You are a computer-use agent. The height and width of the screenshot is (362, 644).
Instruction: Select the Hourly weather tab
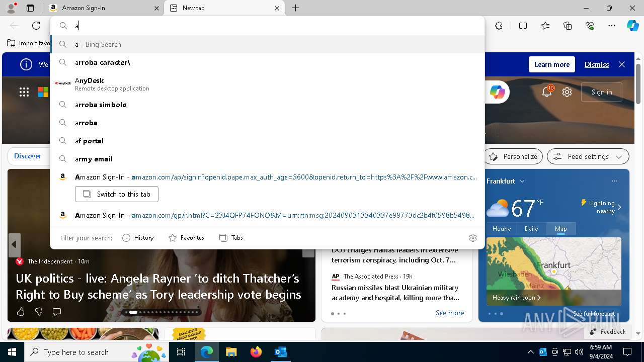501,229
